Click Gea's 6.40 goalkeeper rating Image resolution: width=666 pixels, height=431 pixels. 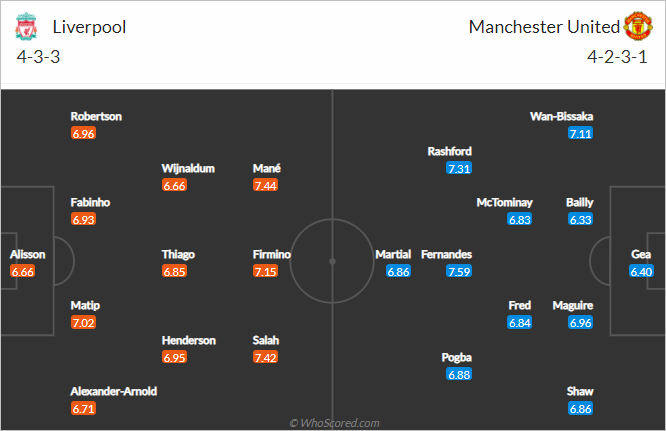pos(641,271)
